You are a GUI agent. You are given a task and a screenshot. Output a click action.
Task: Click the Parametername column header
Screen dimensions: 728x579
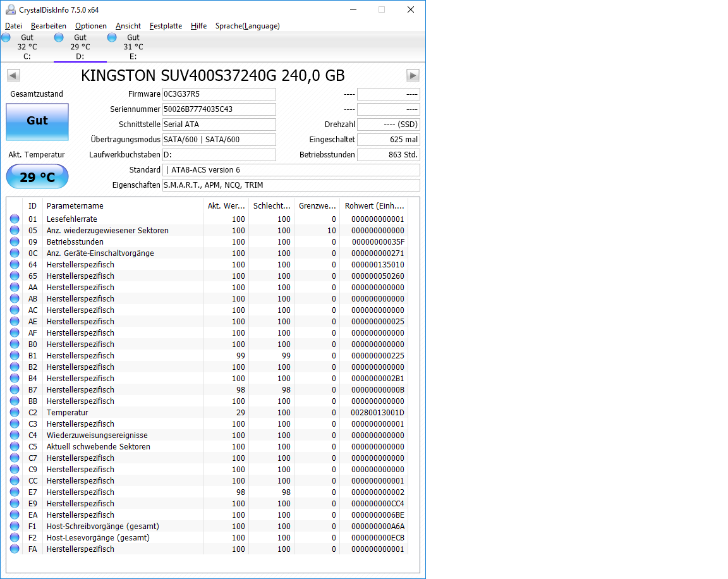pyautogui.click(x=123, y=205)
